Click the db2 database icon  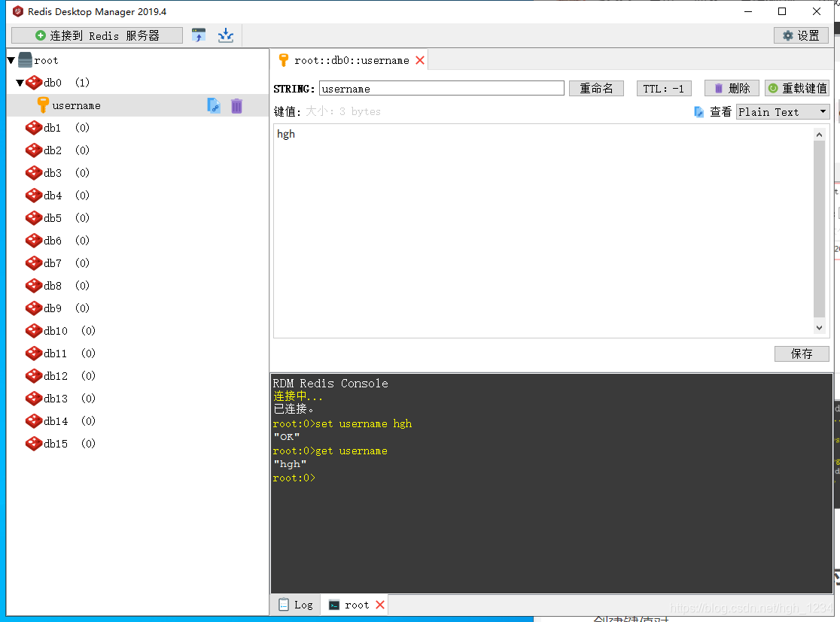pyautogui.click(x=34, y=150)
